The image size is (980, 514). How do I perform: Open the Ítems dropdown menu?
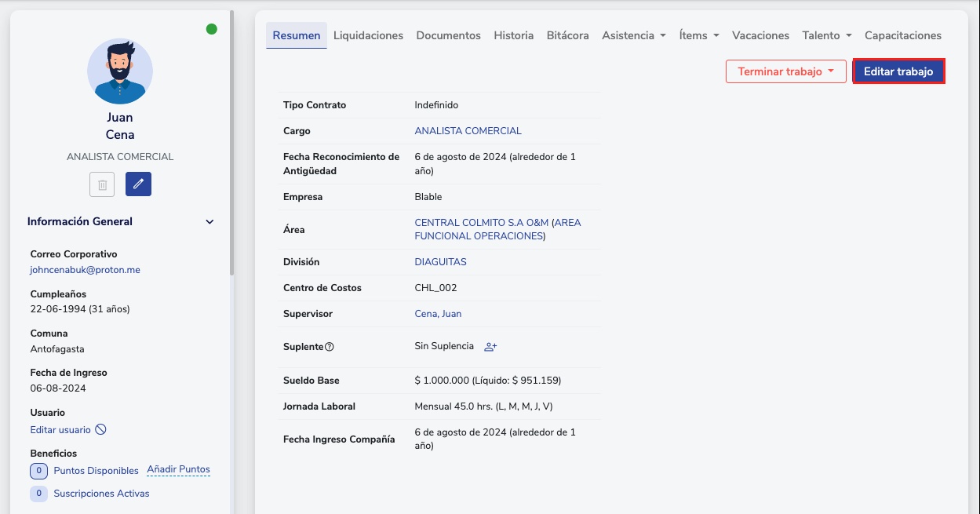[699, 35]
